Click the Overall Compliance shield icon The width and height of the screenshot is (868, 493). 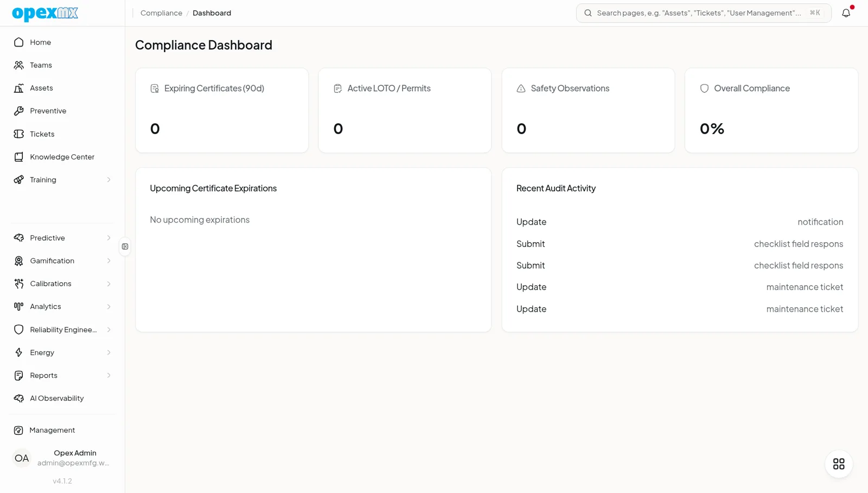click(704, 89)
